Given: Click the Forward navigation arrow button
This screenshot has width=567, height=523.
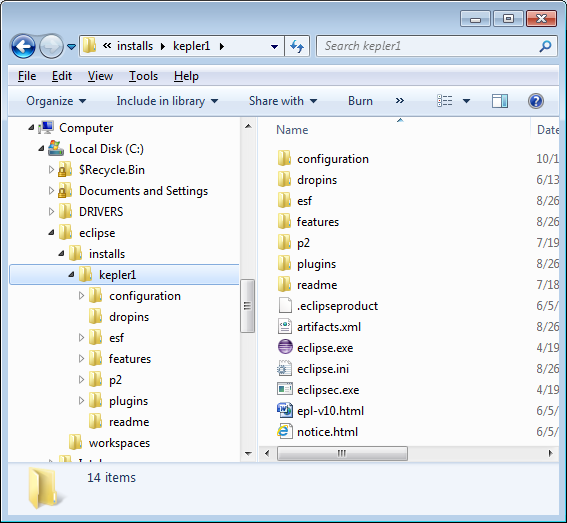Looking at the screenshot, I should pos(51,46).
